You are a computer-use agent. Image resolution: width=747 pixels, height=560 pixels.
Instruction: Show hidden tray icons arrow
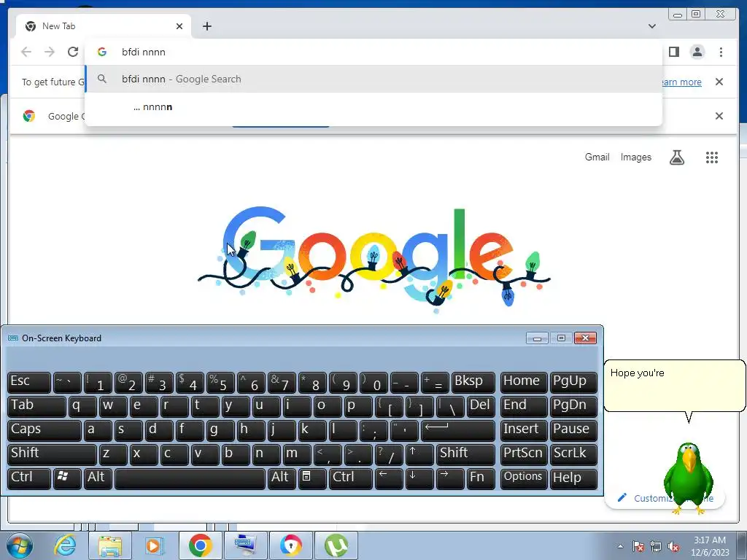(x=620, y=546)
